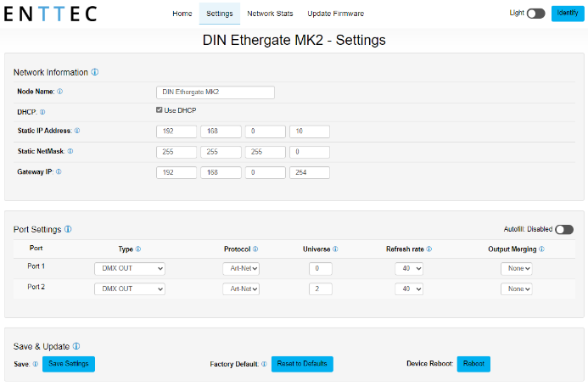Open the Network Stats tab

click(270, 14)
